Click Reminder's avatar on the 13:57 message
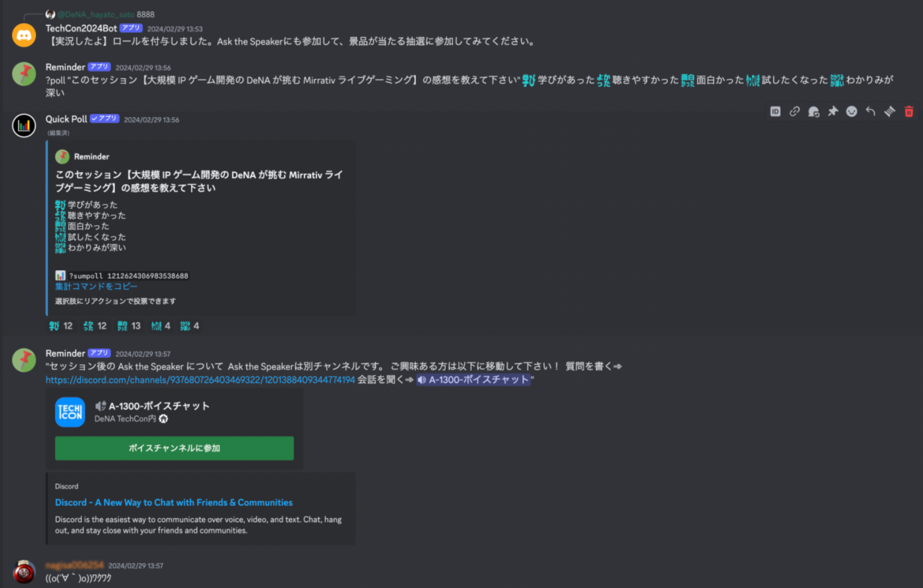Image resolution: width=923 pixels, height=588 pixels. click(x=24, y=360)
